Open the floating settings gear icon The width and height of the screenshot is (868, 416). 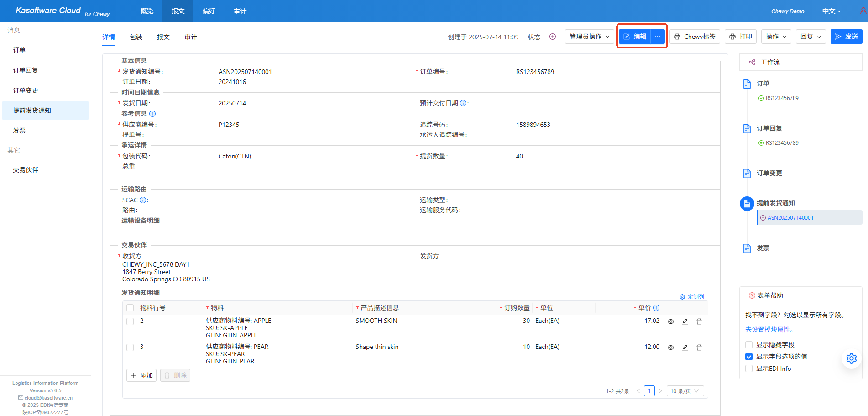(851, 358)
